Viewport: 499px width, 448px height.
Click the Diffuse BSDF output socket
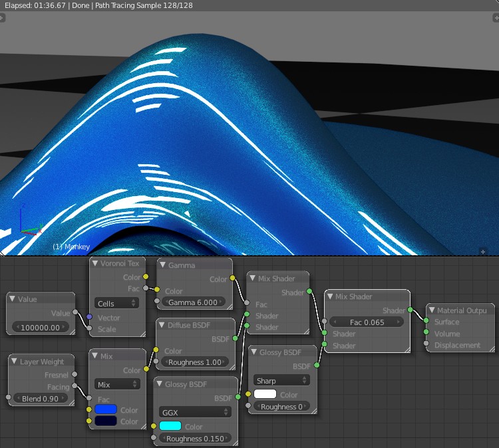tap(235, 338)
